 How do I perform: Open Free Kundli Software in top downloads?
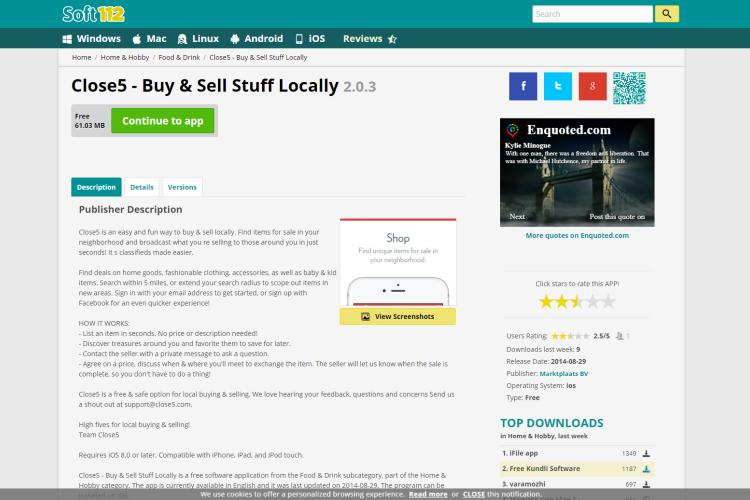pos(544,468)
